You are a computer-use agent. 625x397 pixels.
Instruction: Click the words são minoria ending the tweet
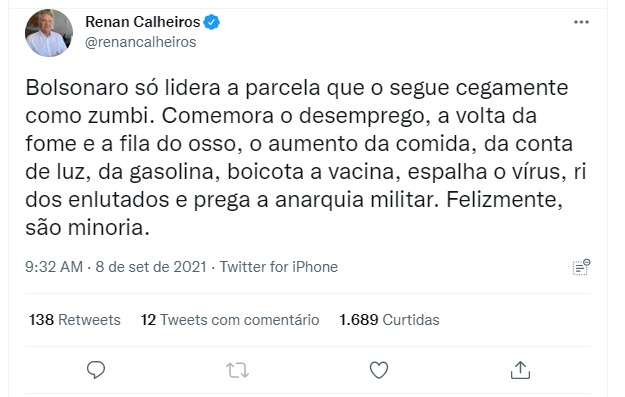pyautogui.click(x=87, y=228)
